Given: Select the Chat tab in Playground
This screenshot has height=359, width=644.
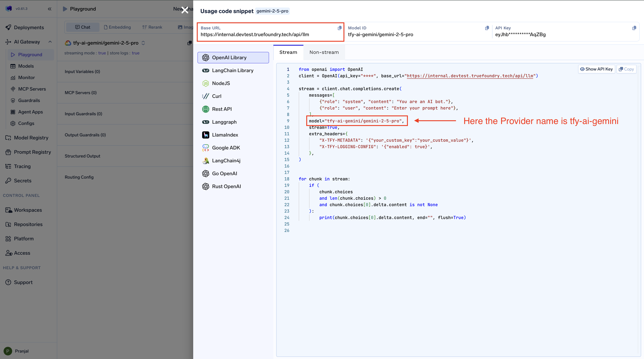Looking at the screenshot, I should pyautogui.click(x=83, y=27).
